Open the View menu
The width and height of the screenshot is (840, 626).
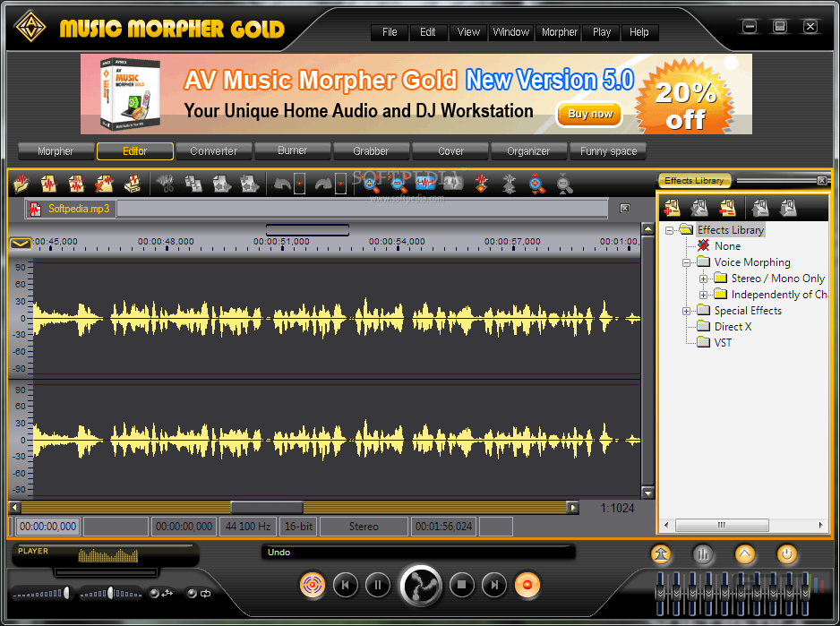pyautogui.click(x=468, y=32)
